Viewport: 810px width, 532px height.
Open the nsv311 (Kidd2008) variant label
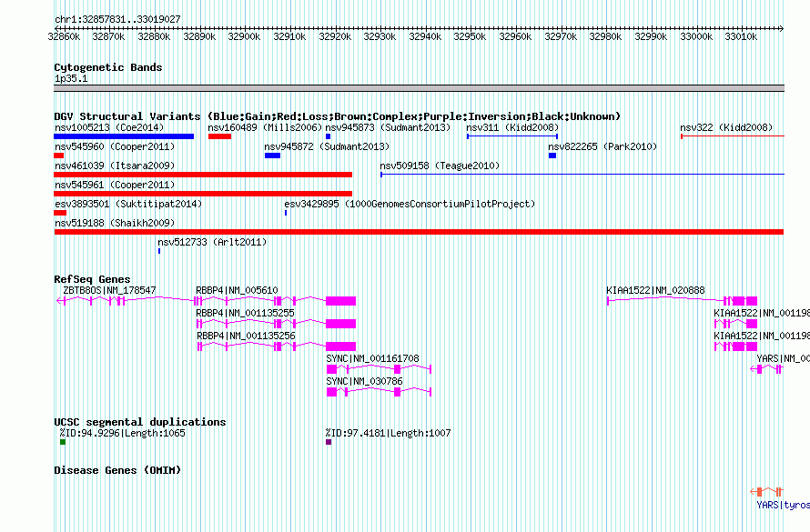coord(512,127)
